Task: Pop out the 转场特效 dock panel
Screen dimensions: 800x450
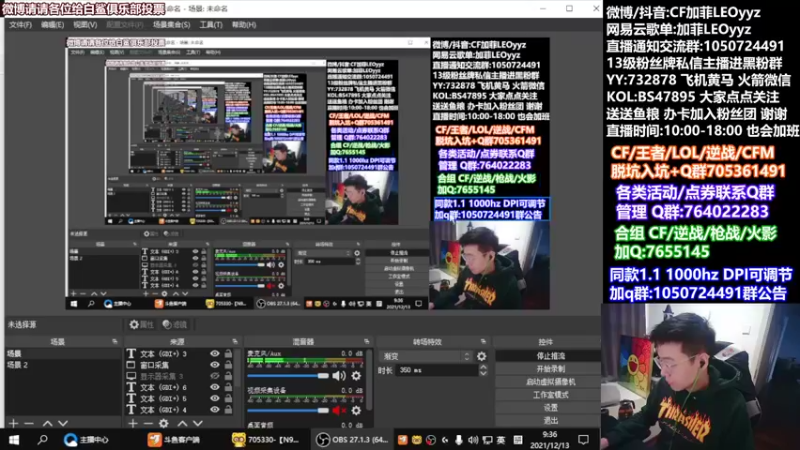Action: tap(483, 341)
